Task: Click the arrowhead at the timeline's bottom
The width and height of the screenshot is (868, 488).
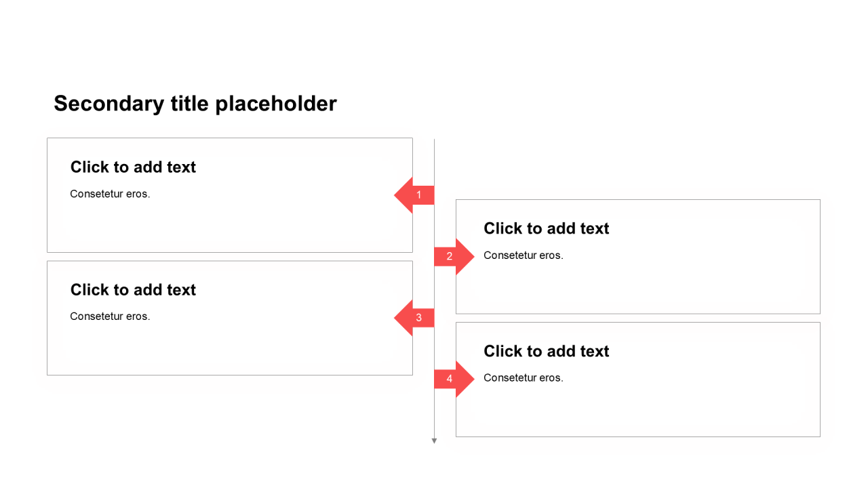Action: click(x=434, y=441)
